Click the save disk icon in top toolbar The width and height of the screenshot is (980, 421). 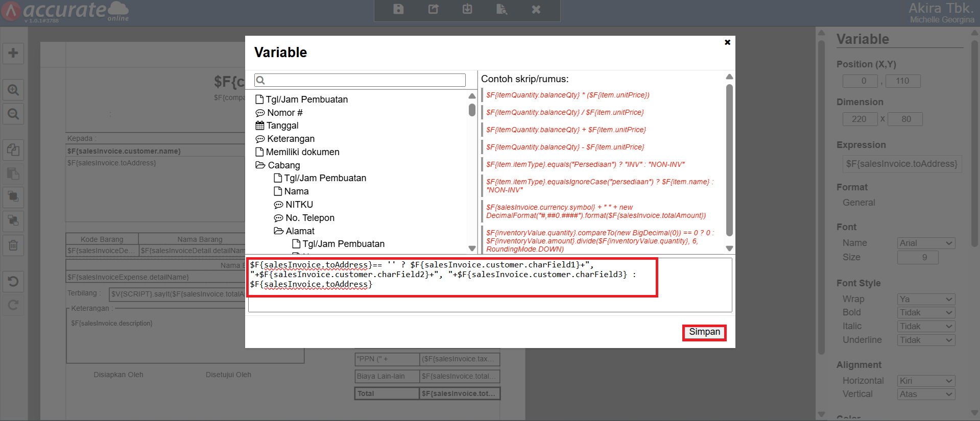(x=398, y=9)
